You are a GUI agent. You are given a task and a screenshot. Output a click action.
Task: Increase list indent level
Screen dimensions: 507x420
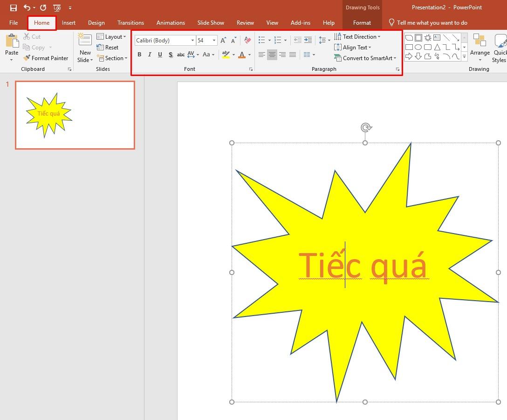(308, 41)
